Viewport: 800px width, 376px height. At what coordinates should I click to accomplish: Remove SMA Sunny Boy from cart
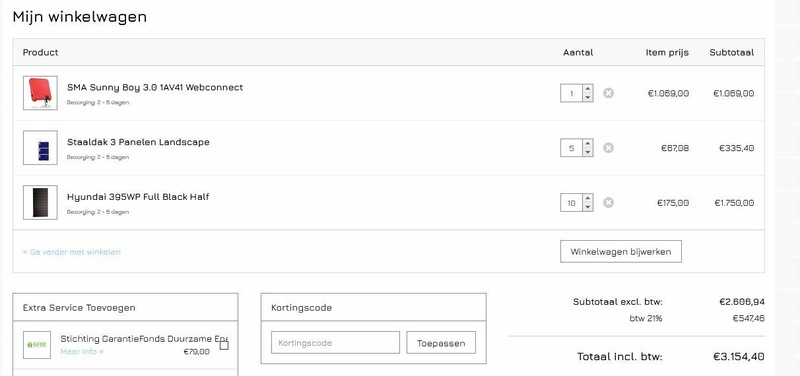pyautogui.click(x=608, y=93)
